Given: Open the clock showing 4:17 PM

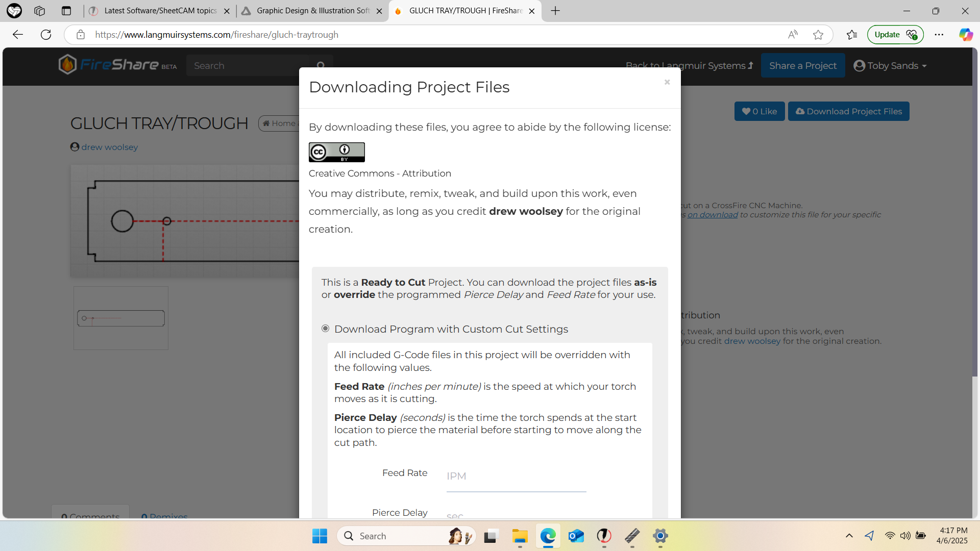Looking at the screenshot, I should tap(952, 536).
